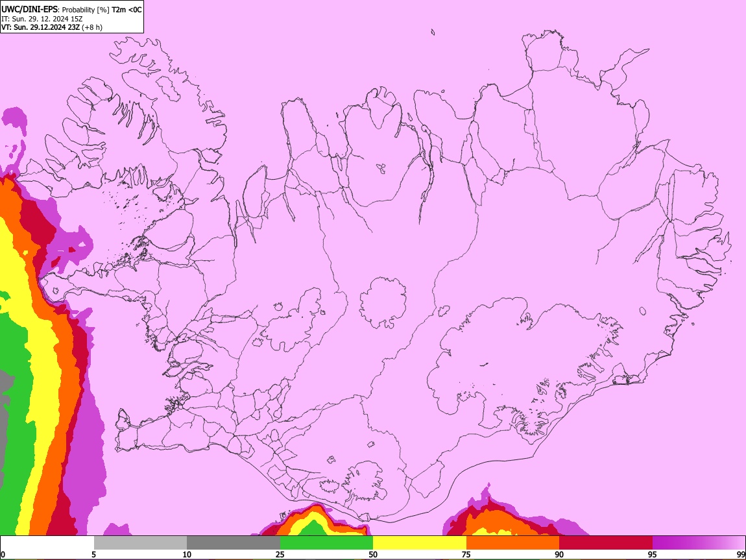Viewport: 746px width, 560px height.
Task: Click the legend tick label '5'
Action: click(93, 554)
